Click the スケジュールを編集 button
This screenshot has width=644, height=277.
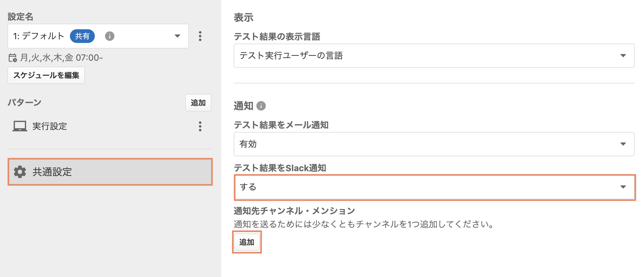point(46,75)
